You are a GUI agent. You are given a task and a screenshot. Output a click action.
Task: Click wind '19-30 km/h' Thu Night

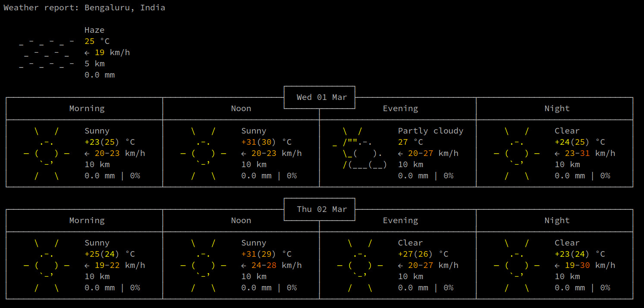coord(590,265)
